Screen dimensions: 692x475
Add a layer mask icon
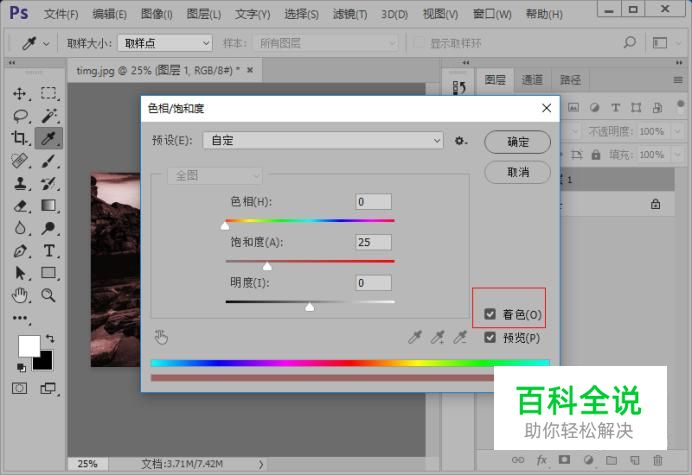pyautogui.click(x=564, y=460)
